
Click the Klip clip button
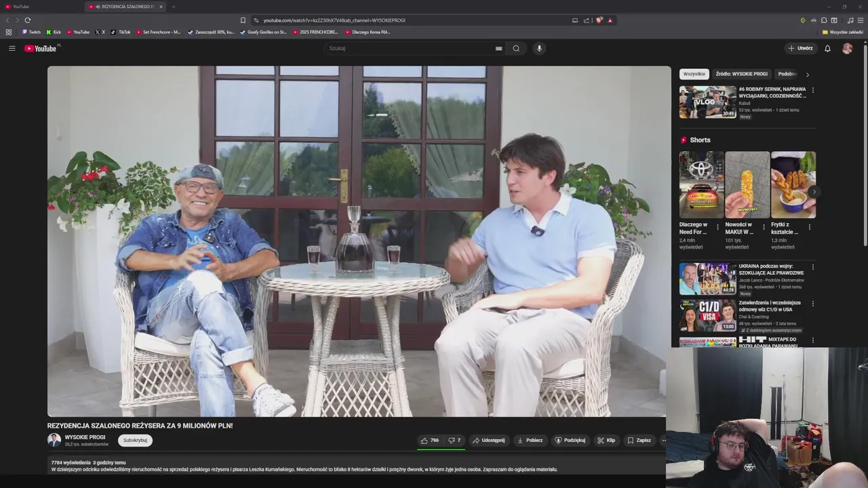[x=606, y=441]
